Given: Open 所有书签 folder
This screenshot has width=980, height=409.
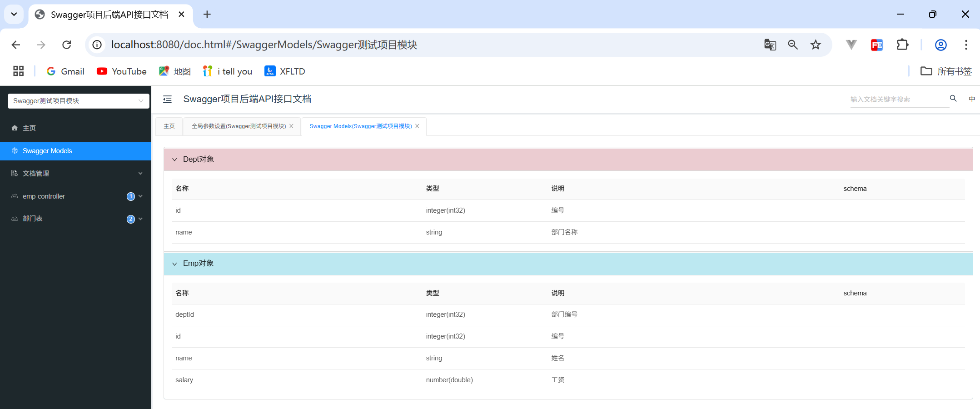Looking at the screenshot, I should tap(946, 71).
